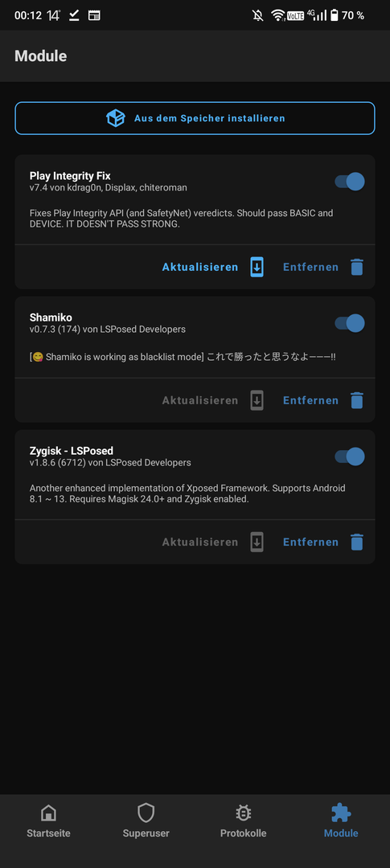Click Entfernen text for Zygisk - LSPosed
The width and height of the screenshot is (390, 868).
[x=310, y=542]
